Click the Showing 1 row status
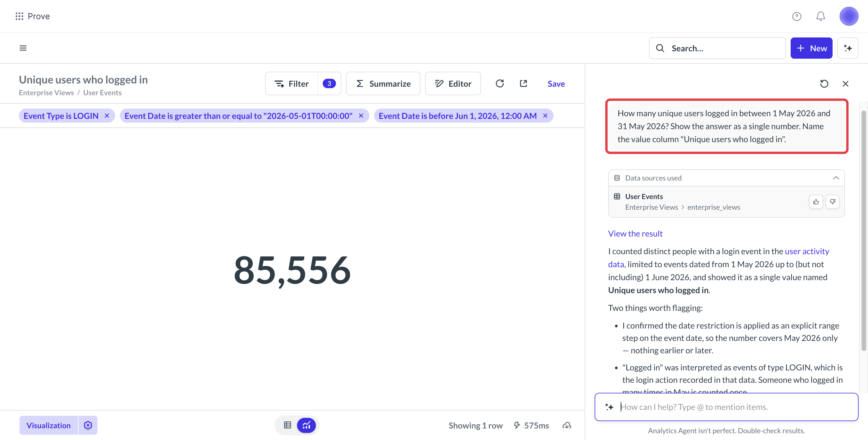Image resolution: width=868 pixels, height=440 pixels. click(475, 425)
